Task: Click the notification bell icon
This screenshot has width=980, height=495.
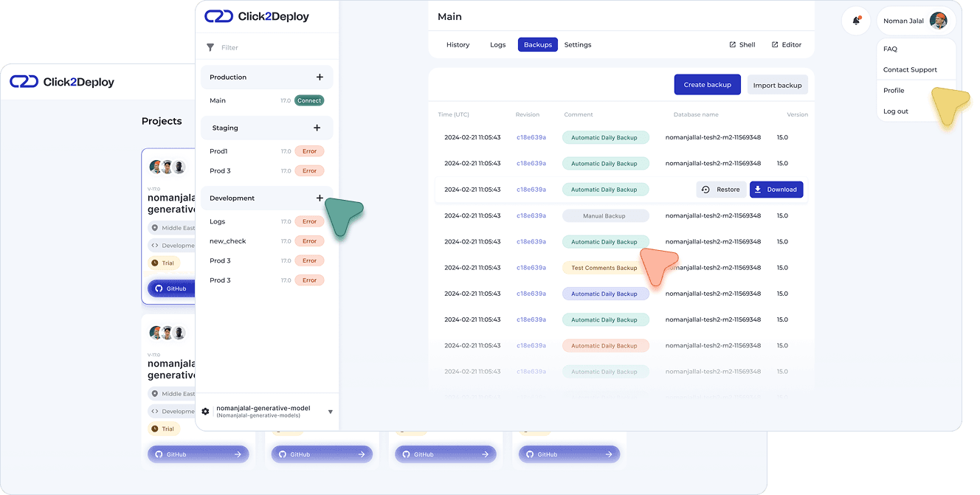Action: click(855, 21)
